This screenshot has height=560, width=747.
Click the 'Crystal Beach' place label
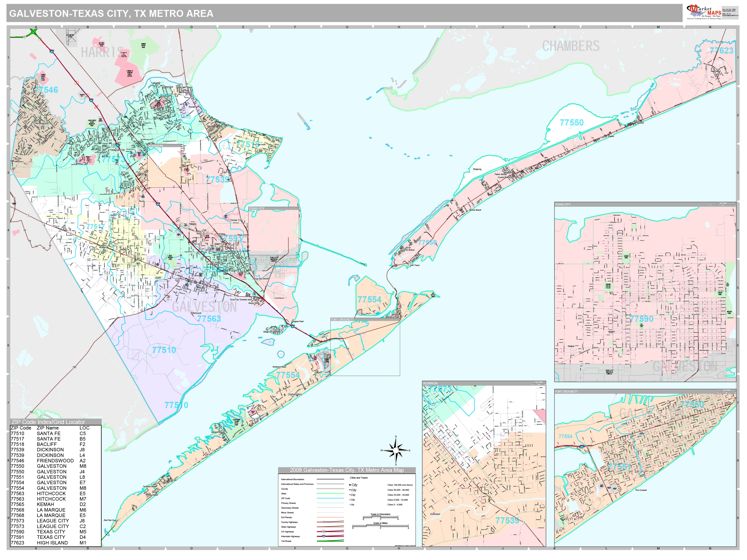504,177
